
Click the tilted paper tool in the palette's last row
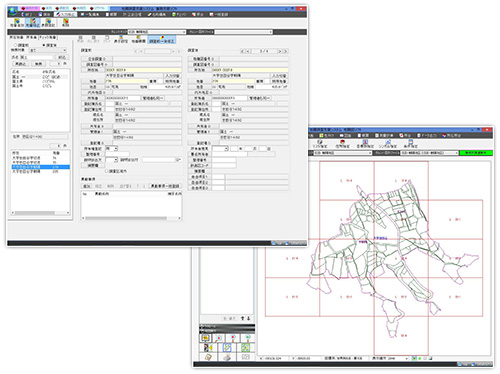[209, 357]
